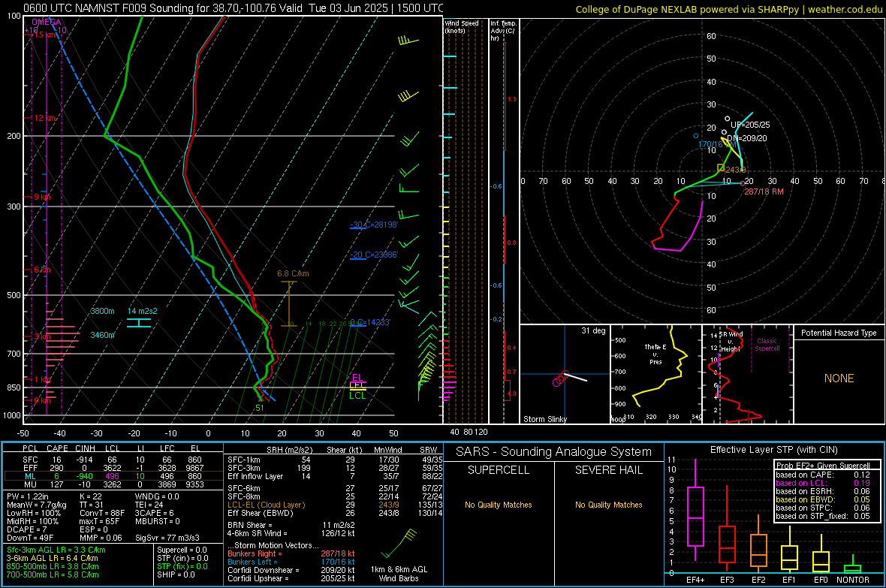Select 700-500mb LR = 5.8 C/km
Viewport: 886px width, 588px height.
[53, 574]
